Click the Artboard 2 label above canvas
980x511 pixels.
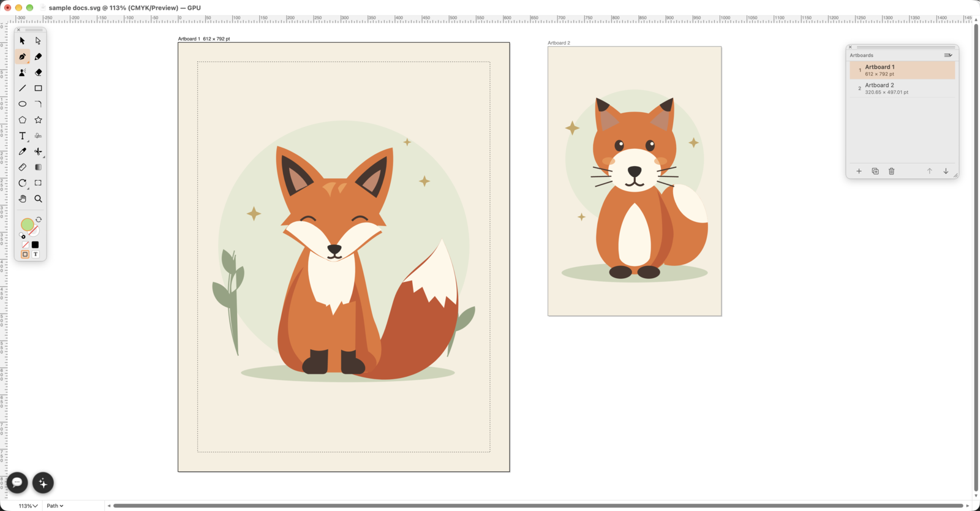pyautogui.click(x=559, y=43)
